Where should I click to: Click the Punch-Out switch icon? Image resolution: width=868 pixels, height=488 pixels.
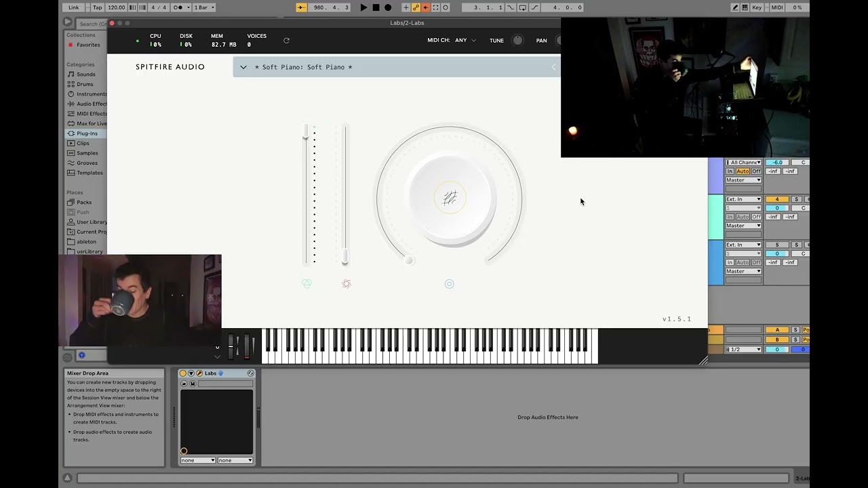pyautogui.click(x=534, y=7)
